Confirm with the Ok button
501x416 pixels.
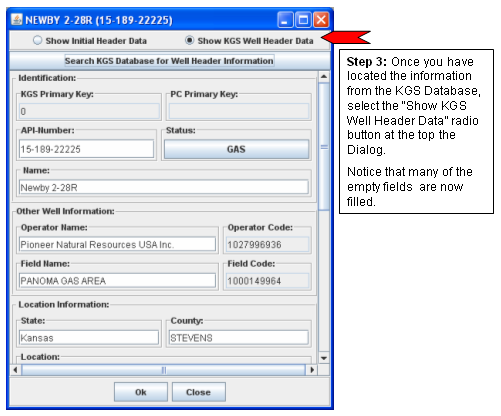141,392
